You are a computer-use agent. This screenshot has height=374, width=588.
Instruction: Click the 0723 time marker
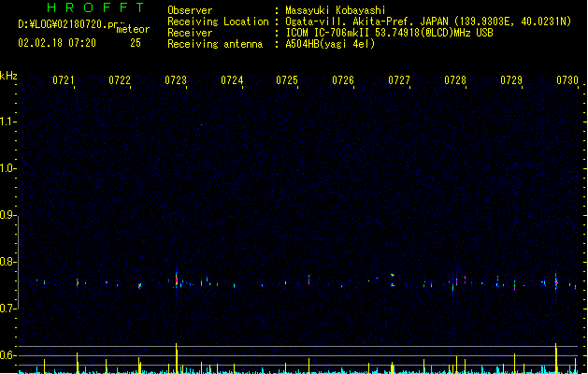tap(176, 80)
